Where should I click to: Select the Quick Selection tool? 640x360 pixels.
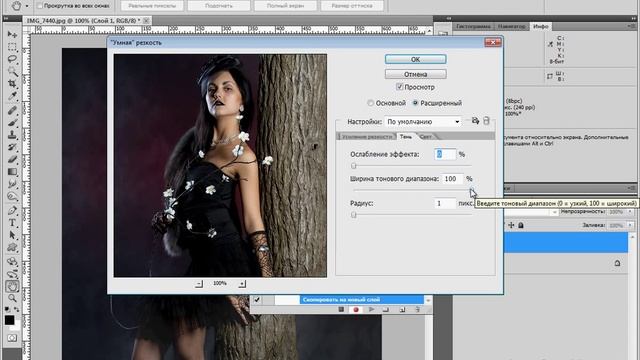(x=12, y=72)
